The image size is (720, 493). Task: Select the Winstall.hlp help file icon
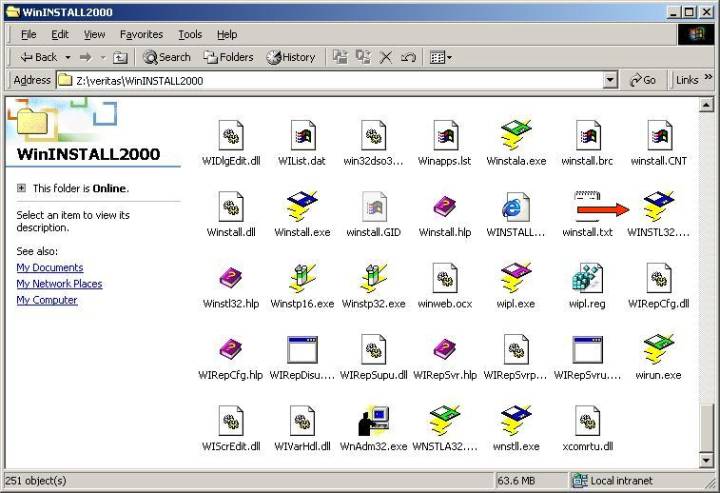(445, 207)
